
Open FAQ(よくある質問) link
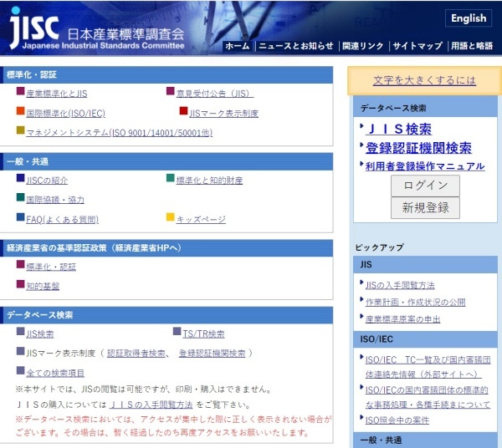tap(62, 219)
